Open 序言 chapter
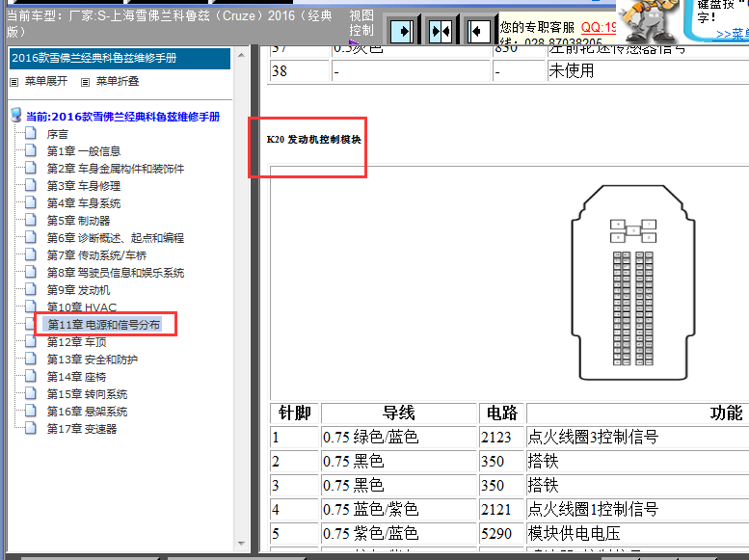 (57, 134)
